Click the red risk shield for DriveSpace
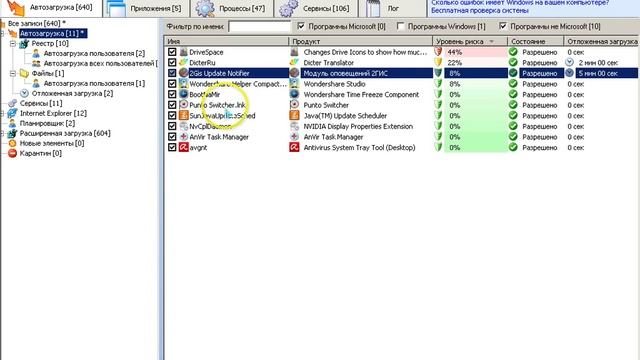Image resolution: width=640 pixels, height=360 pixels. tap(438, 52)
